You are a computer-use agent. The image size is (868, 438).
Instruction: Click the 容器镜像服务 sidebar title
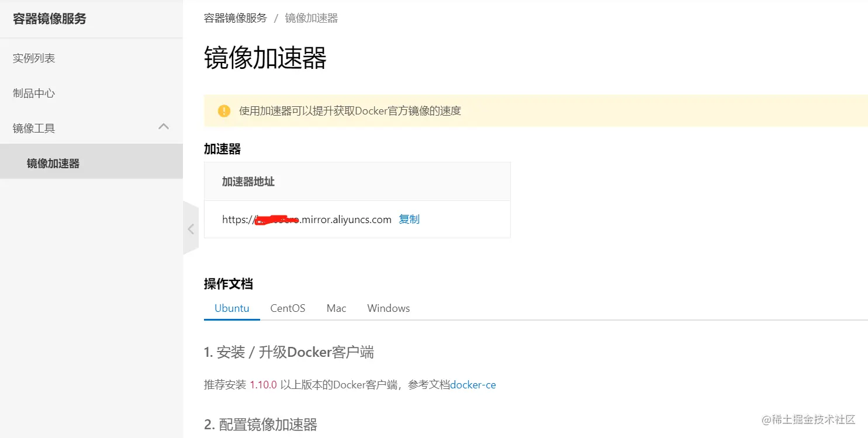click(48, 18)
